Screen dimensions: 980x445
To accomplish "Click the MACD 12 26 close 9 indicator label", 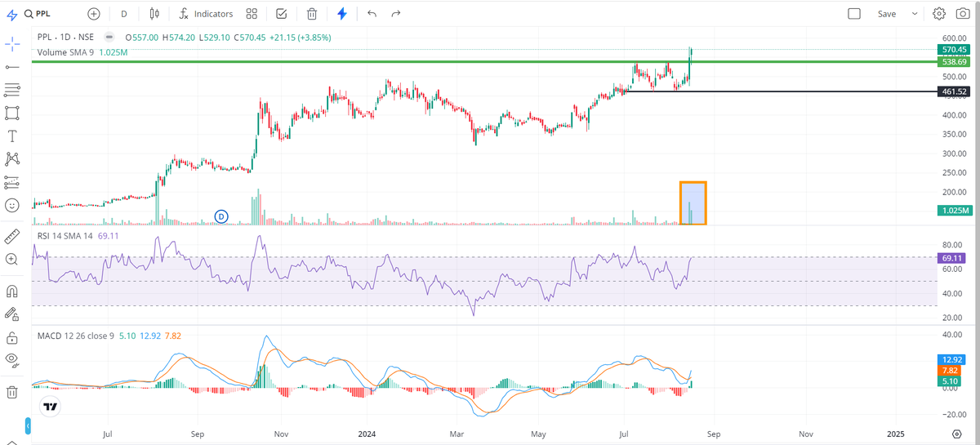I will point(76,336).
